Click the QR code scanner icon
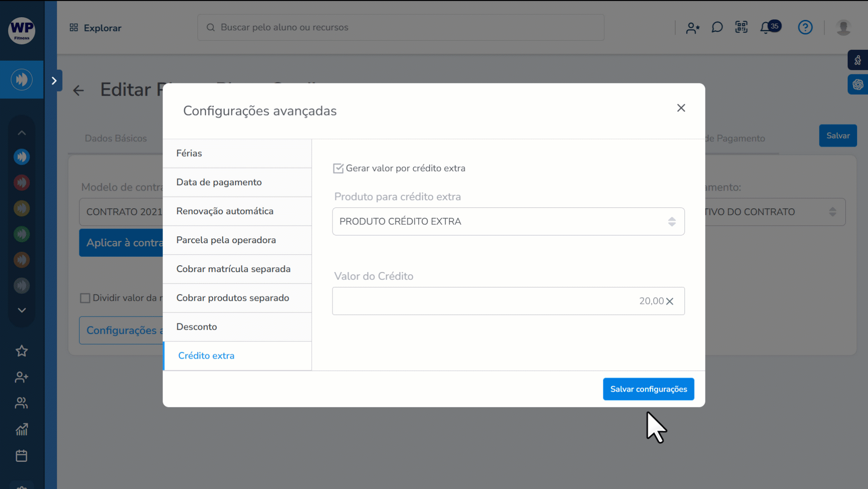Viewport: 868px width, 489px height. (x=741, y=27)
